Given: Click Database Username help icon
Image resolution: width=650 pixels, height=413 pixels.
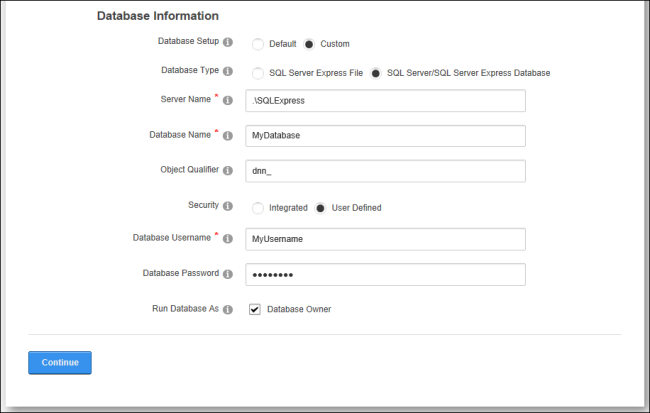Looking at the screenshot, I should (x=228, y=238).
